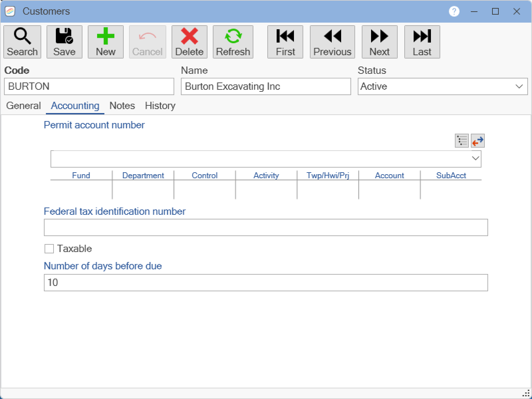This screenshot has height=399, width=532.
Task: Open the account list tree icon
Action: pyautogui.click(x=462, y=141)
